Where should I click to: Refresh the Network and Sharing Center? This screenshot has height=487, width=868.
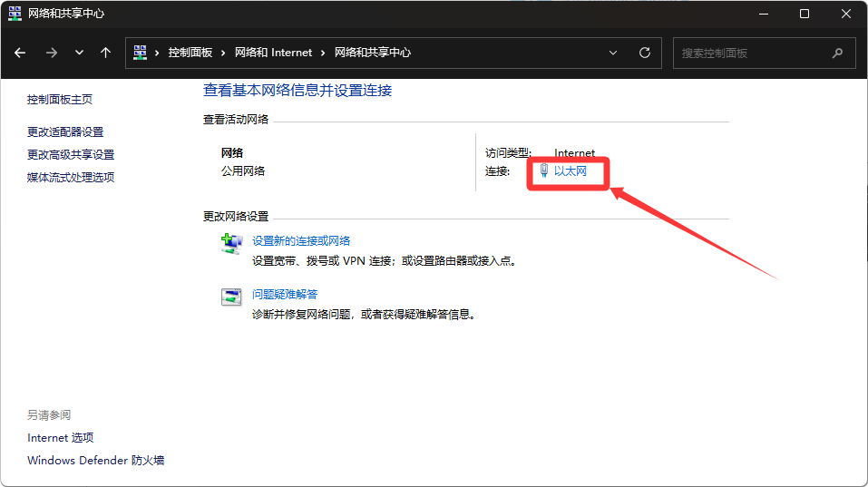coord(645,53)
